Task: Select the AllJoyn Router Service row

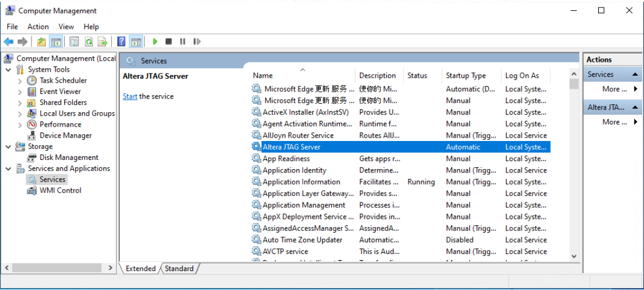Action: [400, 136]
